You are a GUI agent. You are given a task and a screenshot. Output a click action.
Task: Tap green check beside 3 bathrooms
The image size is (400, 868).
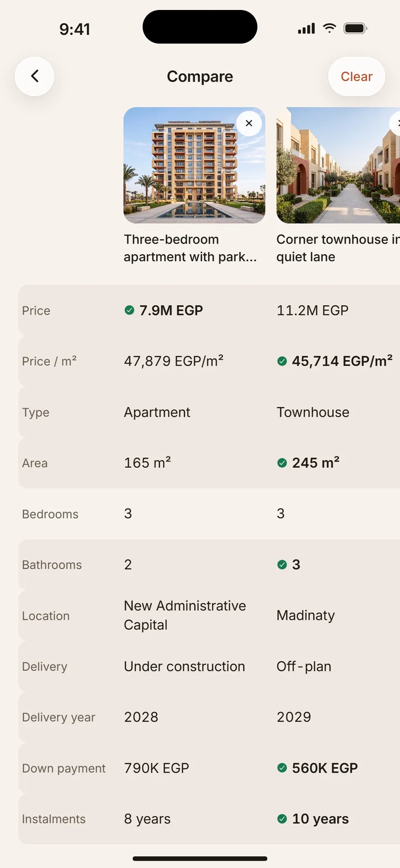click(282, 564)
